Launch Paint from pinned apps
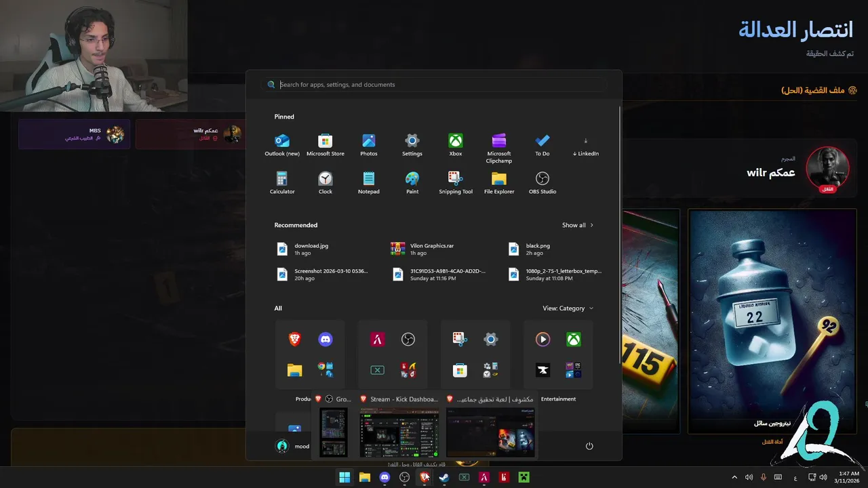868x488 pixels. coord(412,183)
